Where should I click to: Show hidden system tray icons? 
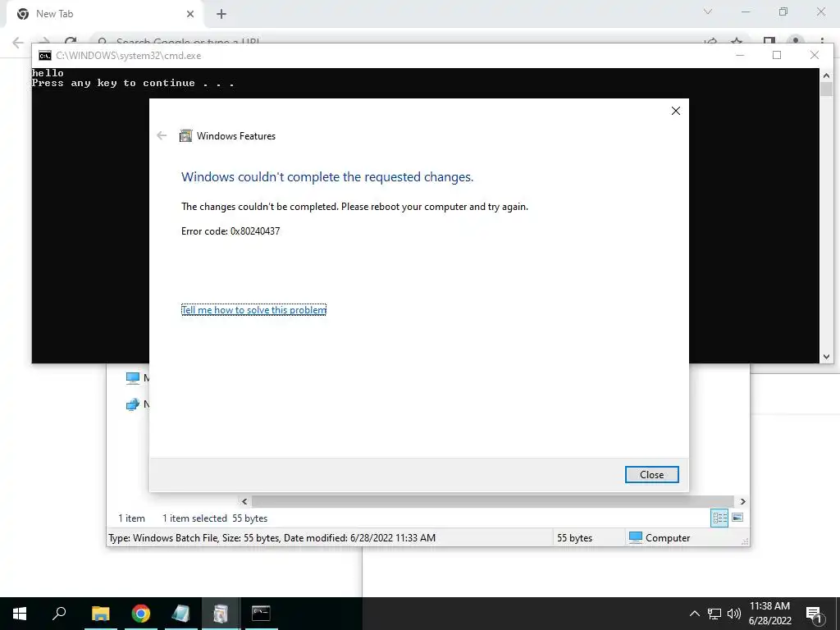pyautogui.click(x=694, y=614)
